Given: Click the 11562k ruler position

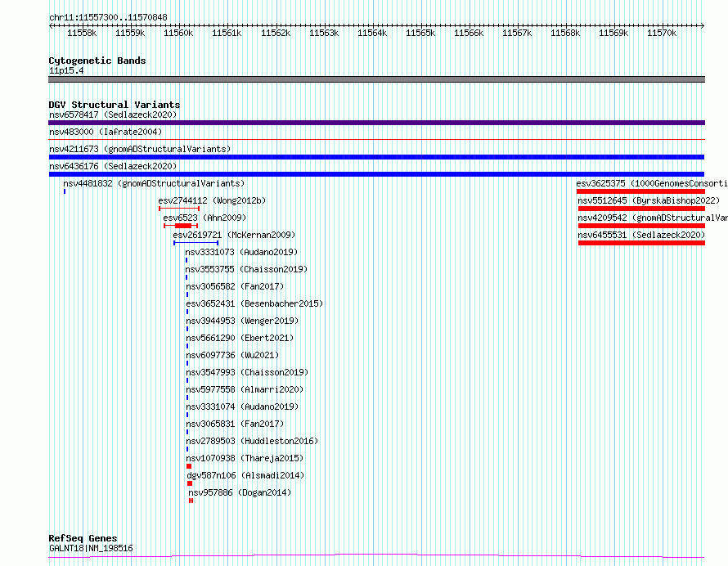Looking at the screenshot, I should 276,33.
